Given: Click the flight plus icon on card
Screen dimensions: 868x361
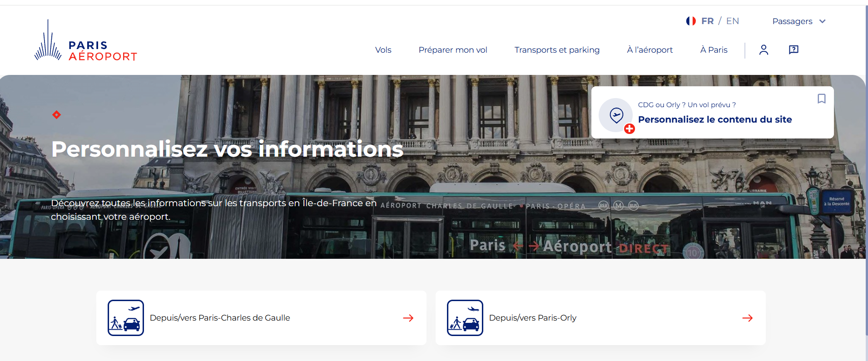Looking at the screenshot, I should click(x=616, y=115).
